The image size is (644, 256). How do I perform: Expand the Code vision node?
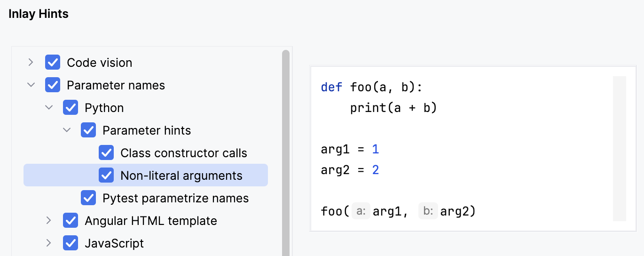coord(31,63)
